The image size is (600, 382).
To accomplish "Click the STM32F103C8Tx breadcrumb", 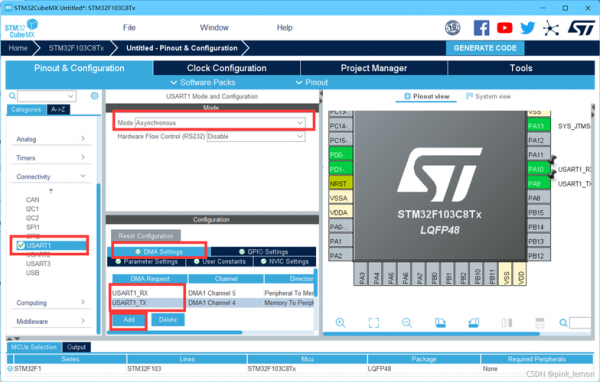I will [76, 48].
